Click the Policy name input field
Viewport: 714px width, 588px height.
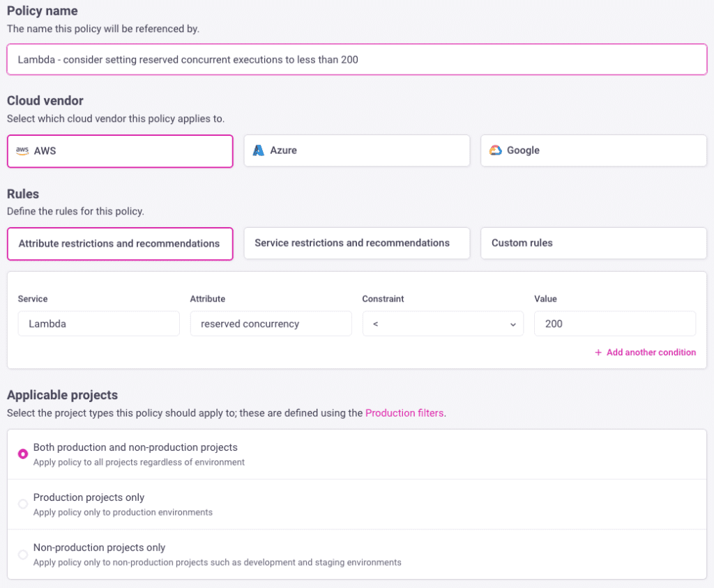click(356, 60)
